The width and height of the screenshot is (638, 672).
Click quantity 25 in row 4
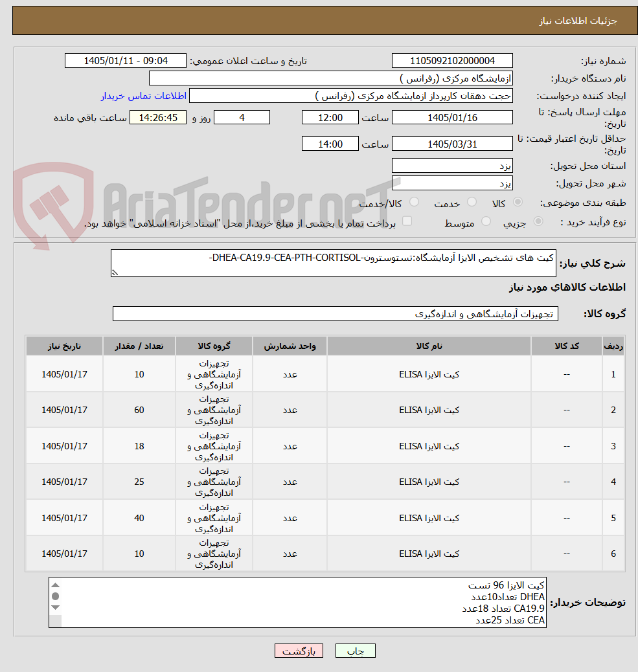[139, 482]
